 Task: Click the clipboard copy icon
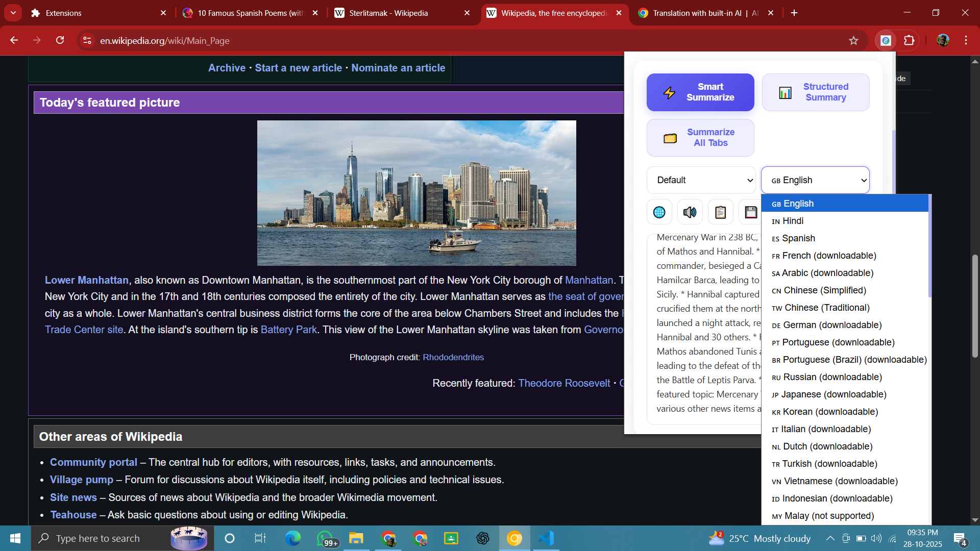720,212
